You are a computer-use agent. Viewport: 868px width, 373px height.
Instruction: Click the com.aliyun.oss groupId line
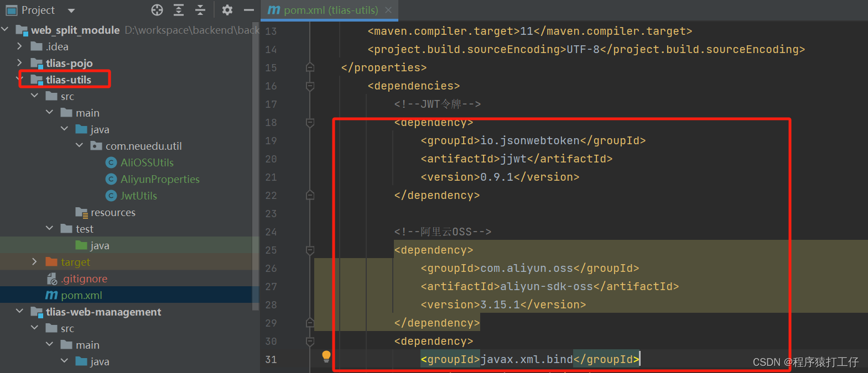(530, 268)
